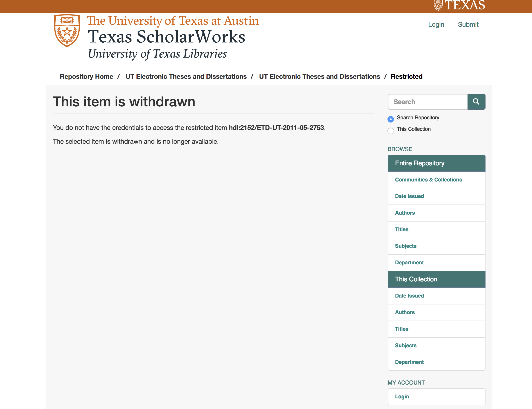Browse Entire Repository by Department
The image size is (532, 409).
(x=409, y=263)
